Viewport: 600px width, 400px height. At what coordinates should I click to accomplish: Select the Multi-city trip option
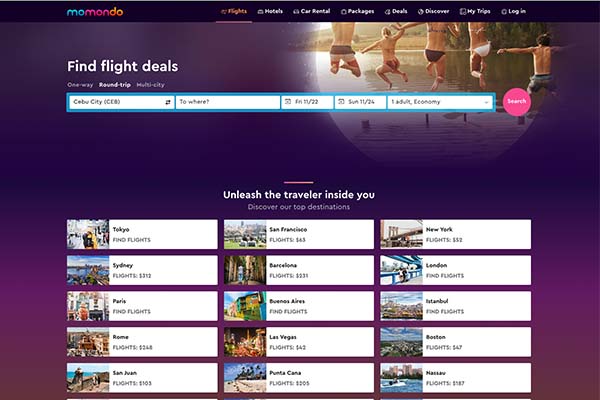click(x=150, y=85)
